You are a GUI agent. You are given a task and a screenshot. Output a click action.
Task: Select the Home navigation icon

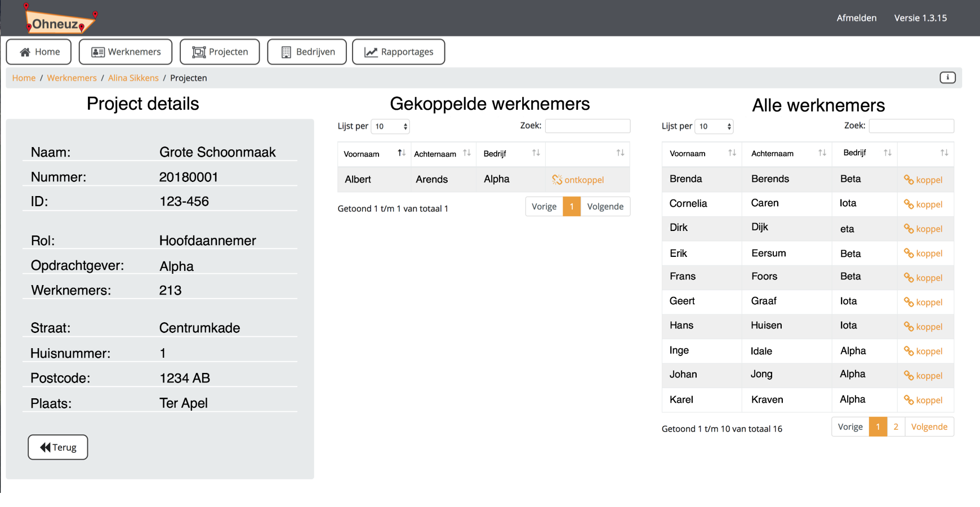tap(25, 51)
